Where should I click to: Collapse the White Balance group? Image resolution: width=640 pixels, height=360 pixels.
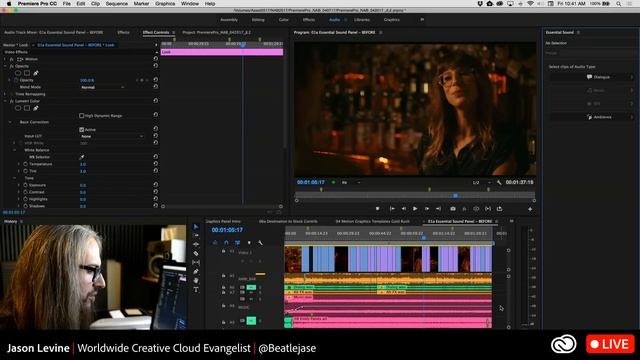coord(15,150)
